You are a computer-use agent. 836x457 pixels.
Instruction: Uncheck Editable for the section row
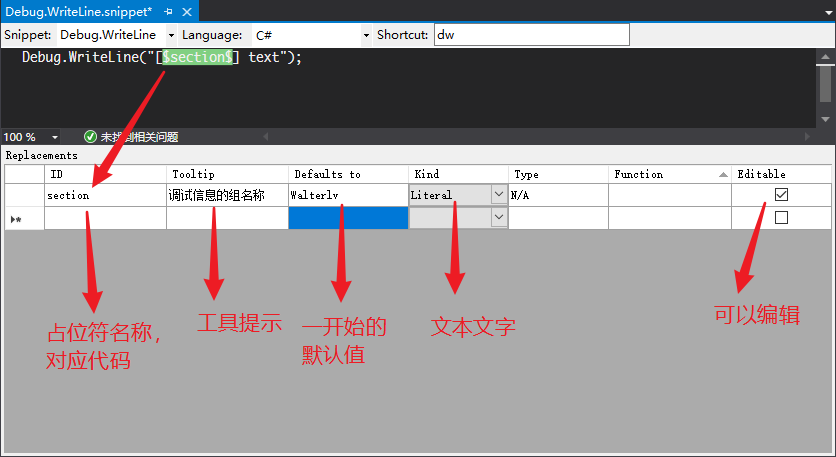tap(781, 195)
